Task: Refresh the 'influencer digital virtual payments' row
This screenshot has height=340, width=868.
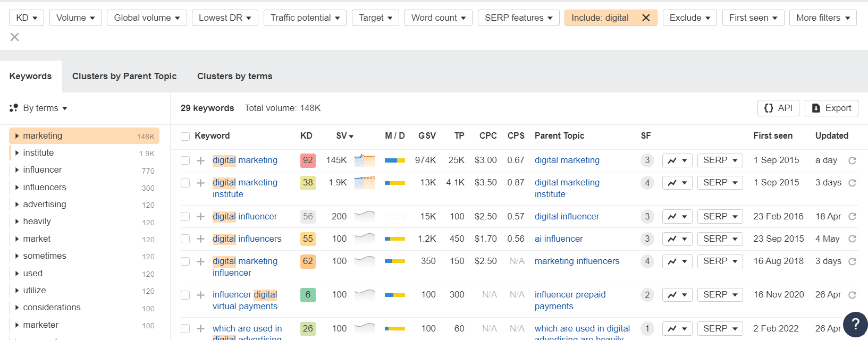Action: pos(852,295)
